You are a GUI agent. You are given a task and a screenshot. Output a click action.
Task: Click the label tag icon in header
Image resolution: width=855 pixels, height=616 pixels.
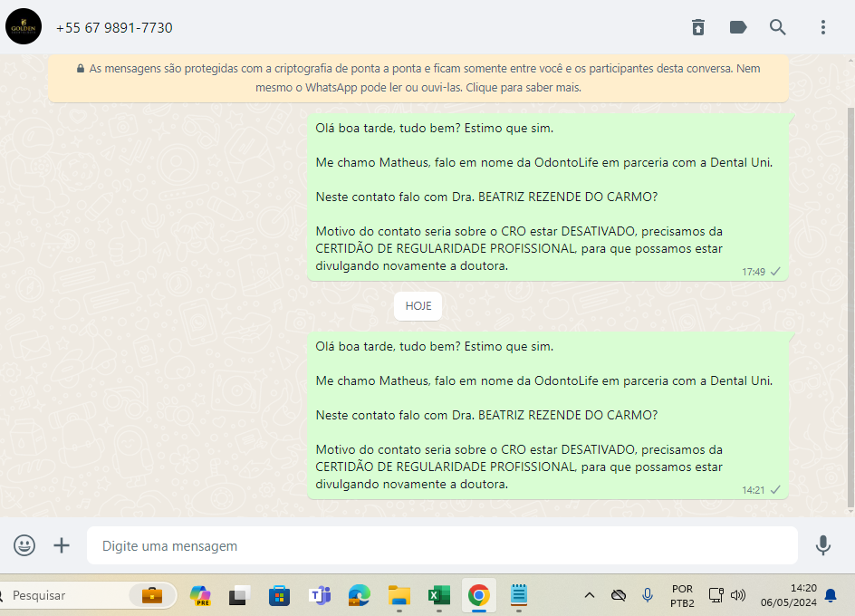pos(738,27)
